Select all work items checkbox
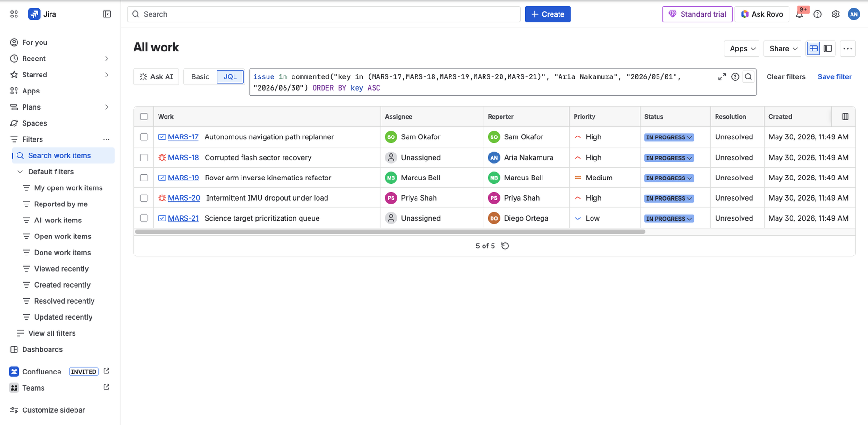Image resolution: width=868 pixels, height=425 pixels. coord(144,117)
